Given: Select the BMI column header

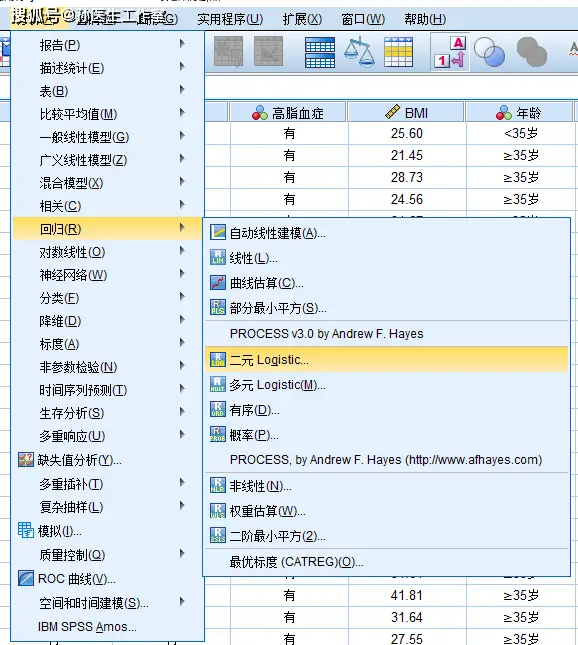Looking at the screenshot, I should (x=406, y=112).
